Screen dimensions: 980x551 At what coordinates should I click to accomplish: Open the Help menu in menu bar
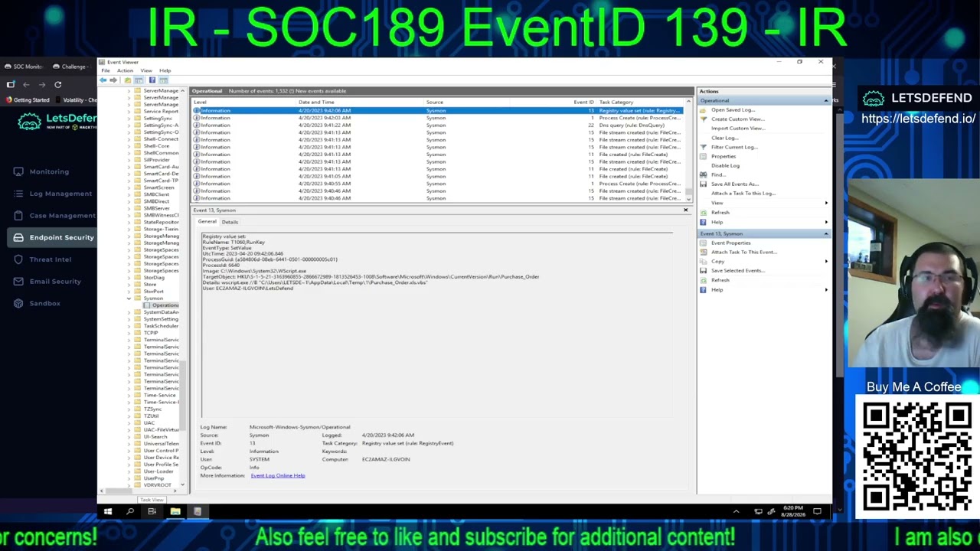point(165,70)
